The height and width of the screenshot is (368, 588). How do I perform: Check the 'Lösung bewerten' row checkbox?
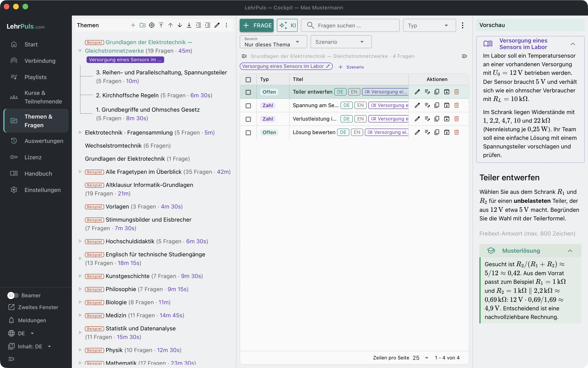[248, 133]
